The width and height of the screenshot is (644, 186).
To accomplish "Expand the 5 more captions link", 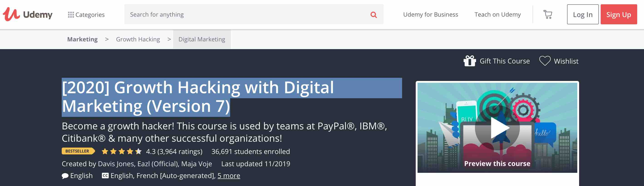I will pos(229,176).
